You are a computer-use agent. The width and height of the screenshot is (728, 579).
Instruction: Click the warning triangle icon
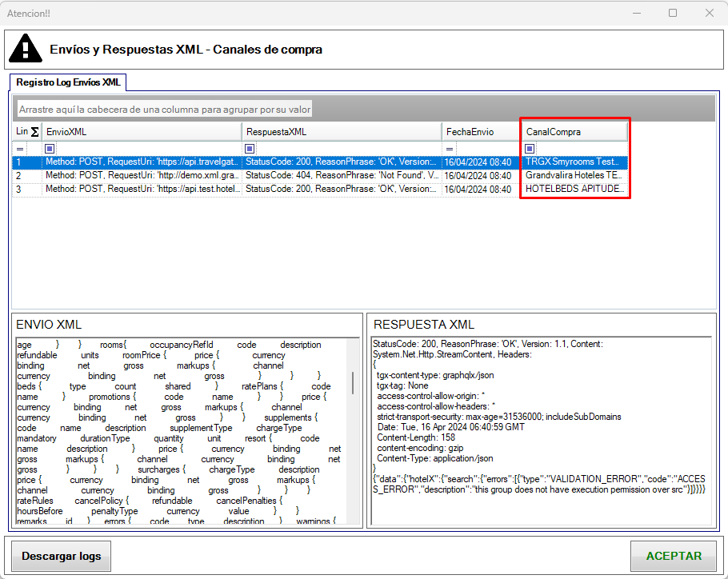26,48
